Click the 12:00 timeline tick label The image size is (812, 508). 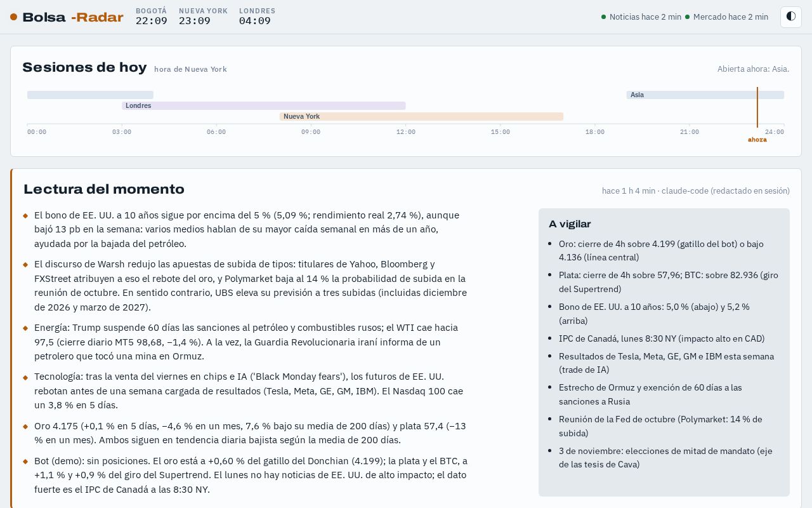coord(406,132)
